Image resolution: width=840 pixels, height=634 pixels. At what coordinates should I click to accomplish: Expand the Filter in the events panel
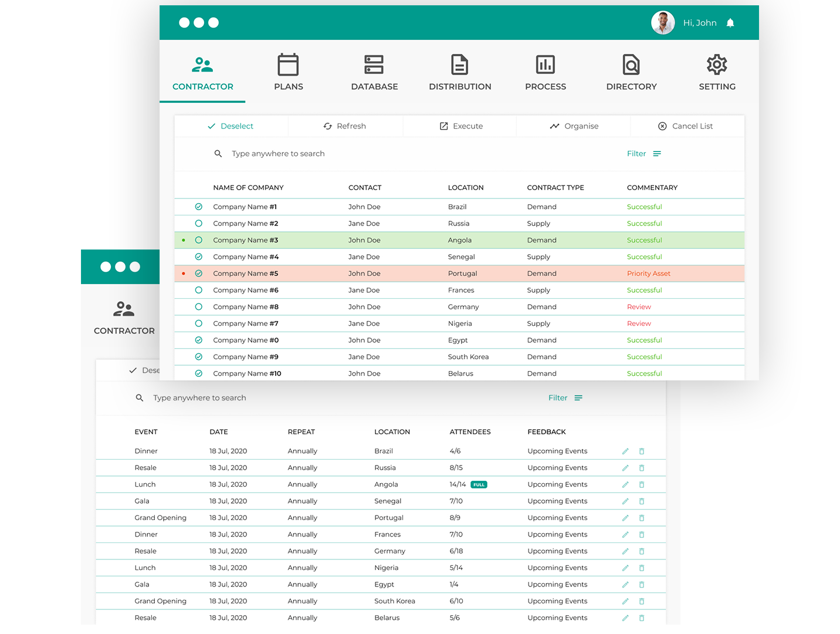pyautogui.click(x=565, y=398)
